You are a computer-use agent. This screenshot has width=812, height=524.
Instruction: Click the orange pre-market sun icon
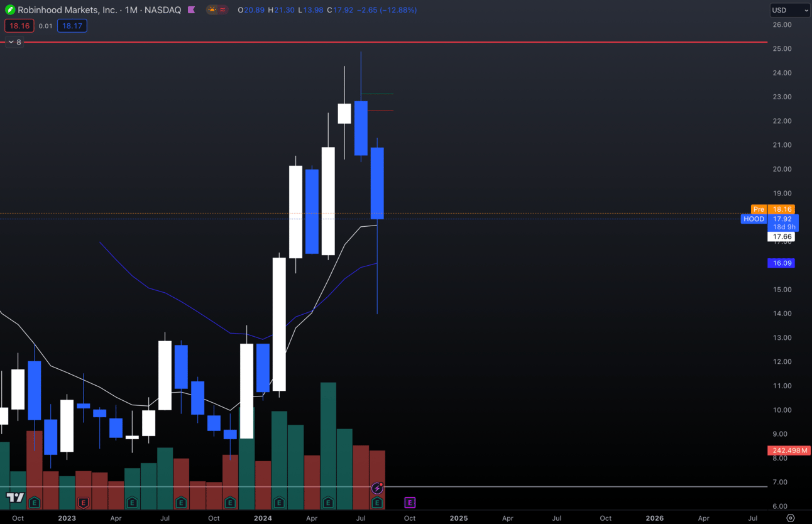(212, 10)
